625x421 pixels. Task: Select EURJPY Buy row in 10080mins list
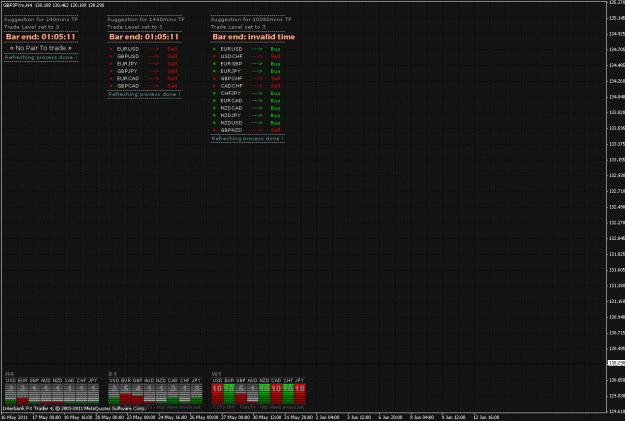[x=247, y=71]
